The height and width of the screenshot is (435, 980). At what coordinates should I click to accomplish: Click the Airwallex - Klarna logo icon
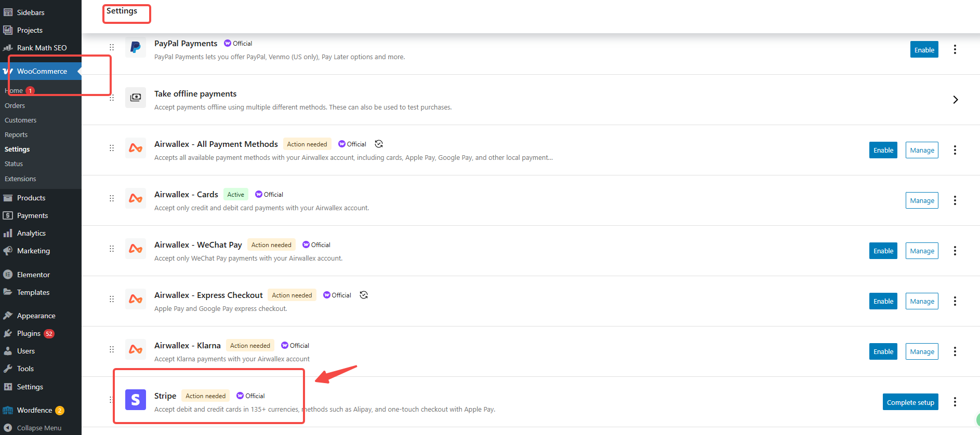(x=136, y=349)
